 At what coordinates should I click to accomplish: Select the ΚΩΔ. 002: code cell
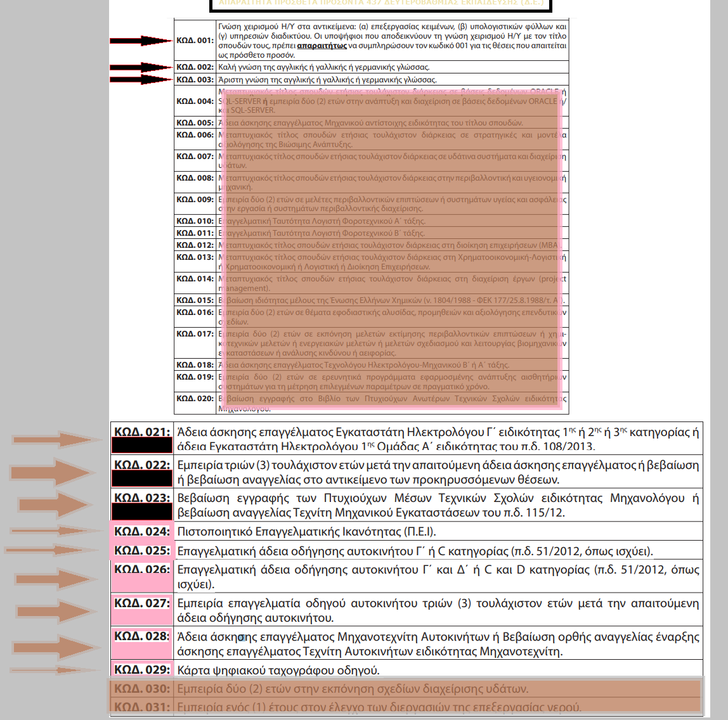tap(195, 67)
